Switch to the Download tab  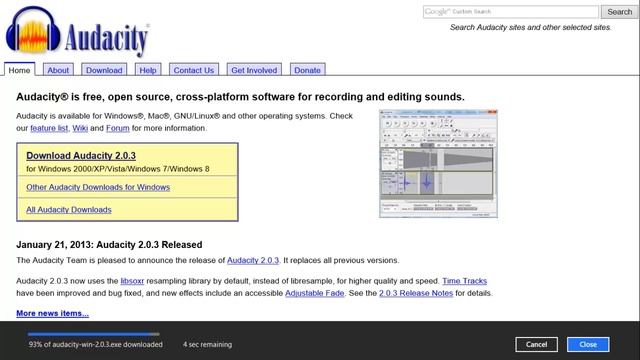[104, 70]
